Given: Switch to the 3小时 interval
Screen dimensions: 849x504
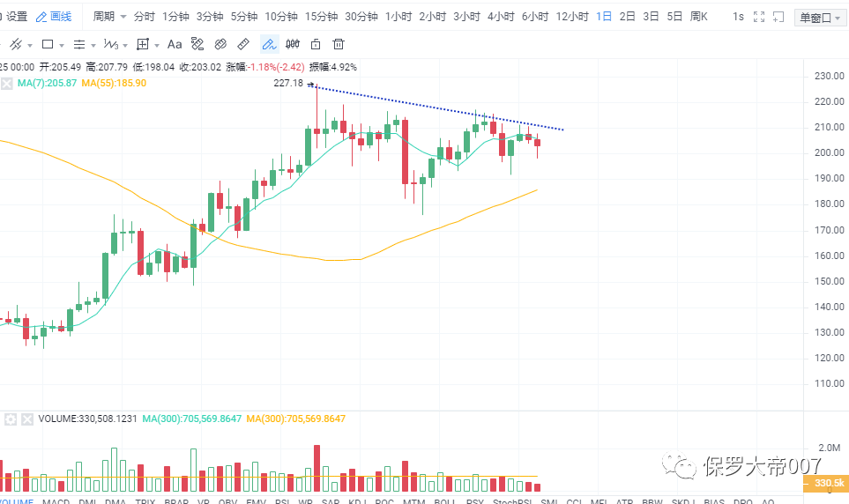Looking at the screenshot, I should (466, 17).
